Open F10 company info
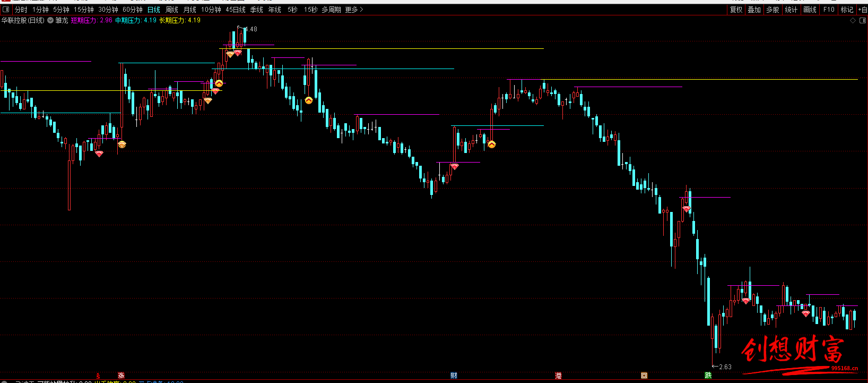Viewport: 868px width, 383px height. pos(829,10)
